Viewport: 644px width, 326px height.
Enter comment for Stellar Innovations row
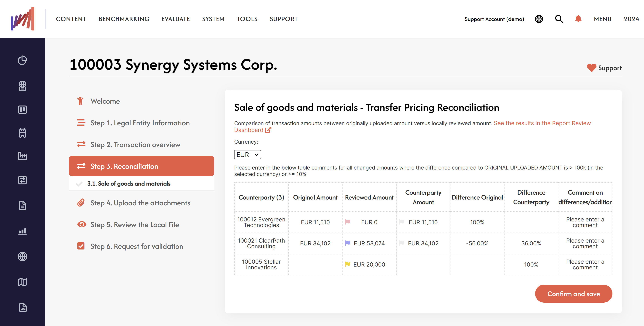coord(585,265)
